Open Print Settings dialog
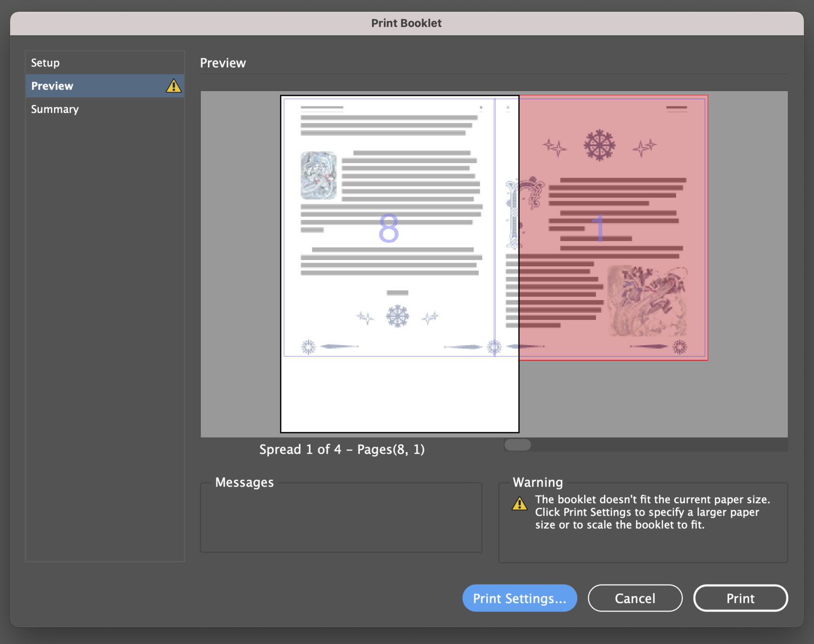This screenshot has height=644, width=814. point(519,598)
